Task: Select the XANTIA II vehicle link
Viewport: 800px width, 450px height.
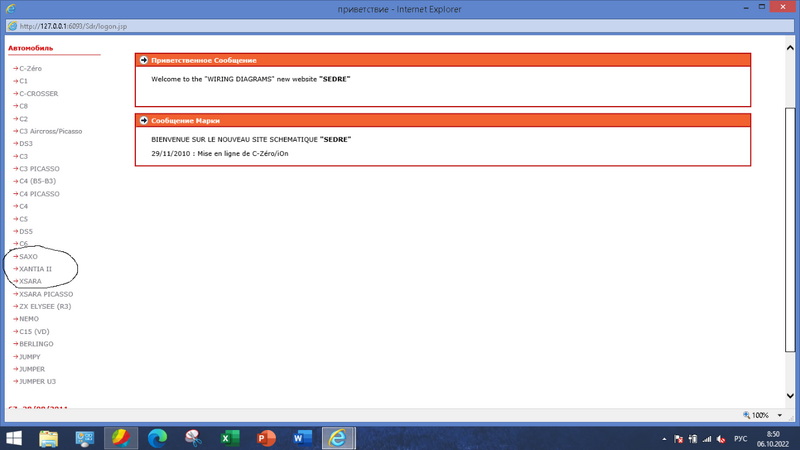Action: pyautogui.click(x=35, y=269)
